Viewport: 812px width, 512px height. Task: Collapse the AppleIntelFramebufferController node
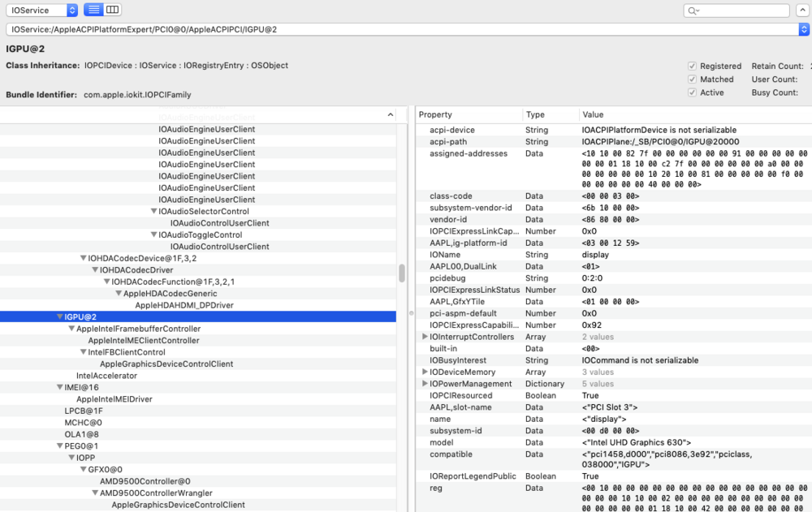(71, 329)
